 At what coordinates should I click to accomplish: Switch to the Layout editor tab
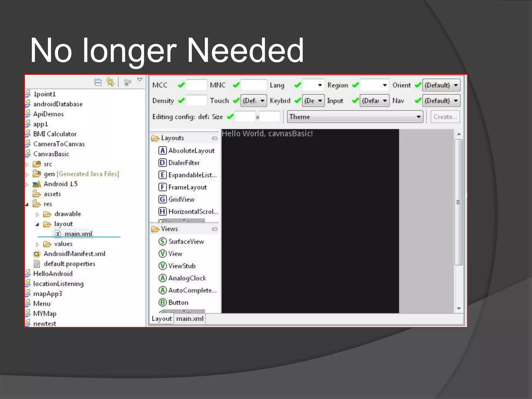pos(162,319)
